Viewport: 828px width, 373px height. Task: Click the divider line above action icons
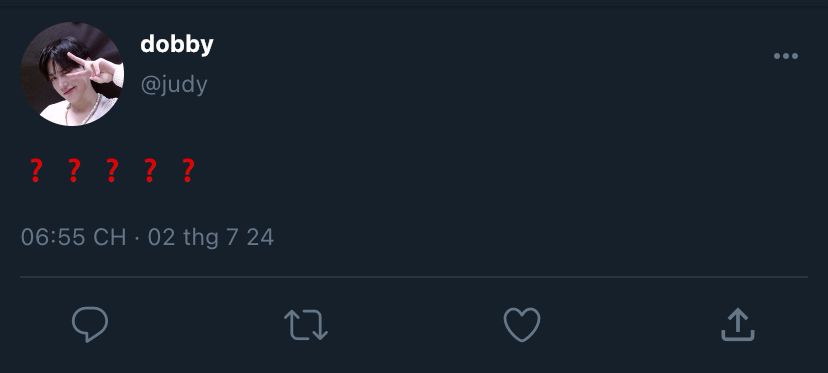point(414,276)
